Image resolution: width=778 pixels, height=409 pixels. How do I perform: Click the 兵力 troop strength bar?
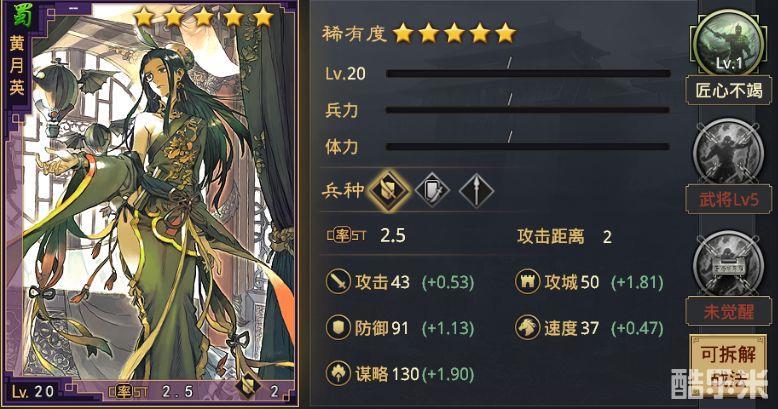528,110
